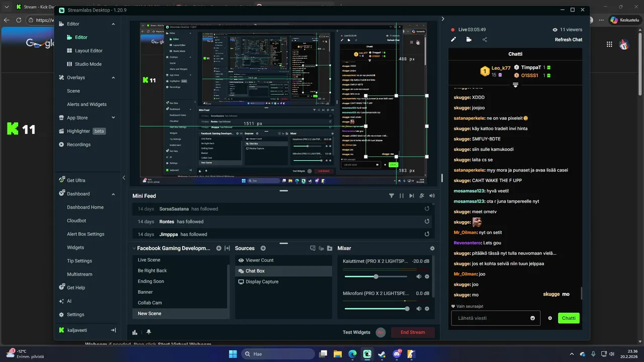Repeat alert for Jimpppa follow

[x=427, y=234]
